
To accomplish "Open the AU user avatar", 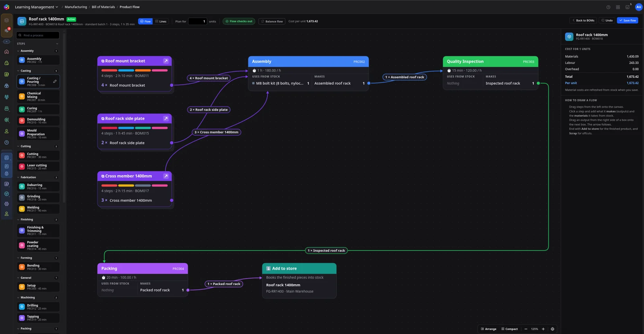I will pos(639,7).
